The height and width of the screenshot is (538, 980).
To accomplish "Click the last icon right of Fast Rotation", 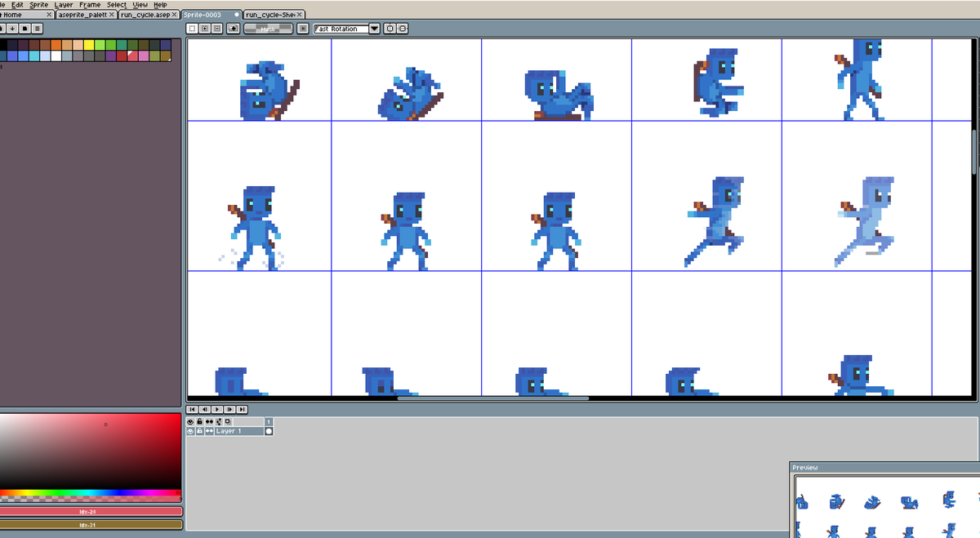I will (x=402, y=29).
